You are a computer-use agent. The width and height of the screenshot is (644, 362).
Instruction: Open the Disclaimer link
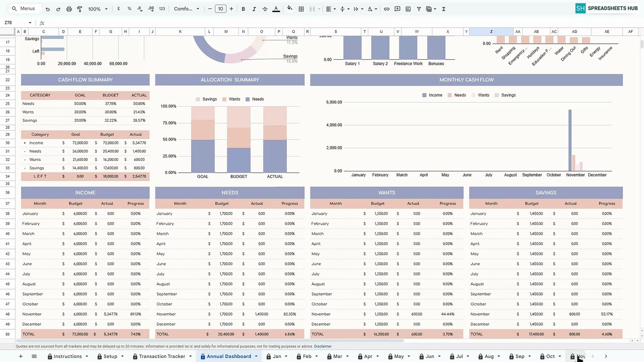(x=323, y=346)
